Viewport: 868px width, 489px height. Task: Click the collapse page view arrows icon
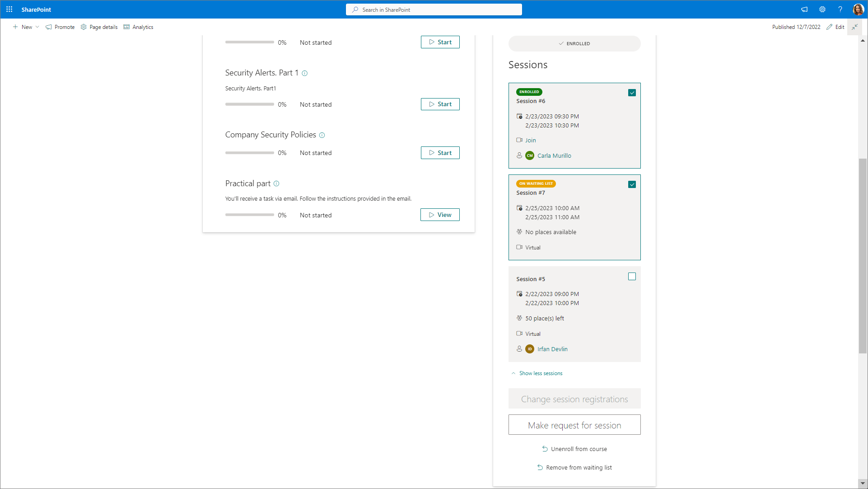coord(854,27)
